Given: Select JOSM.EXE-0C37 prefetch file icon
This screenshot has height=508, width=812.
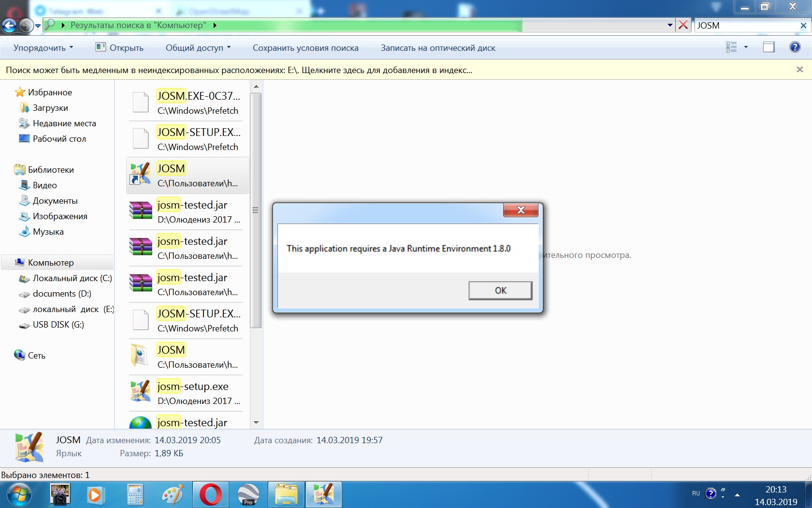Looking at the screenshot, I should [141, 103].
